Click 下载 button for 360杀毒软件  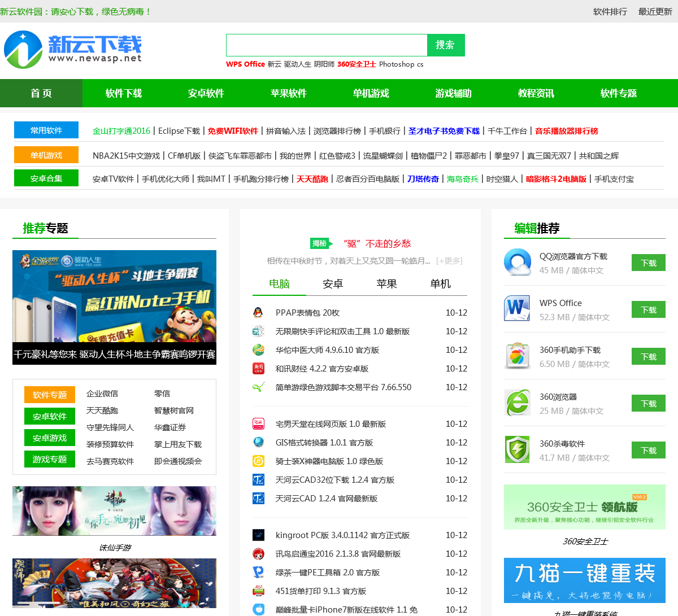coord(649,451)
